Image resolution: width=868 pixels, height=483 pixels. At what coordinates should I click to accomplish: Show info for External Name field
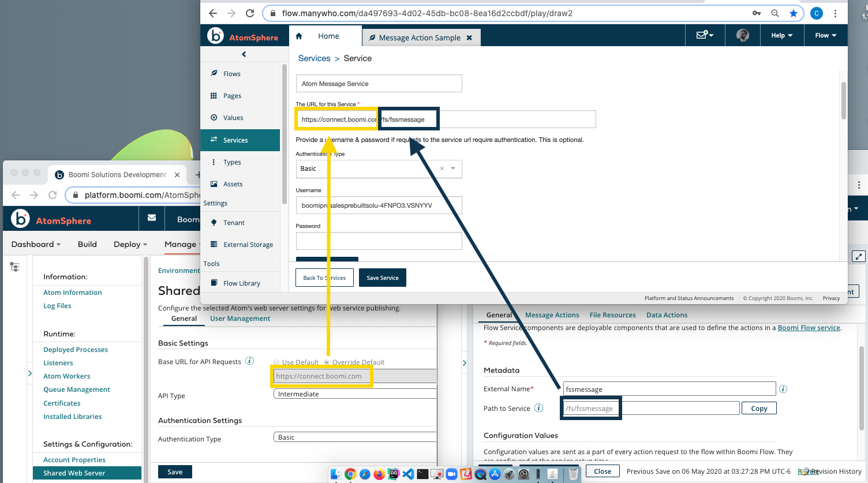[783, 389]
